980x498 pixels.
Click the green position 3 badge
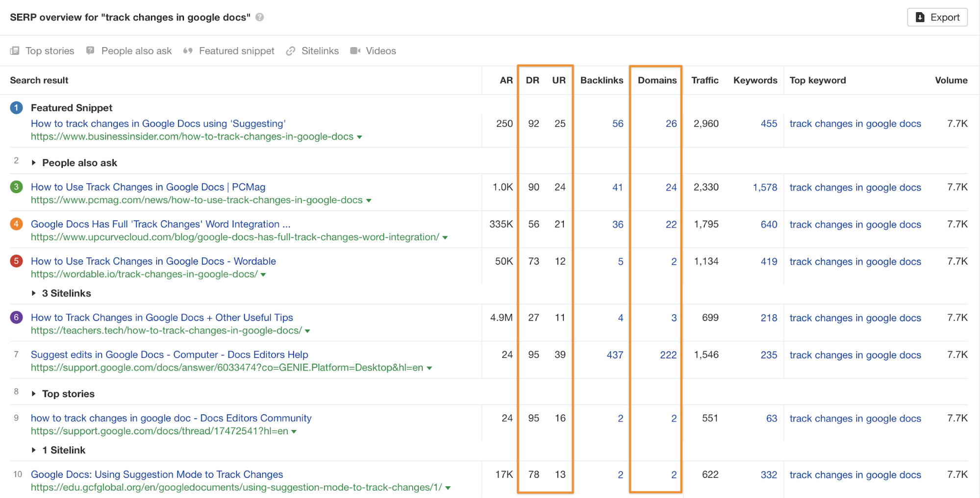click(16, 187)
